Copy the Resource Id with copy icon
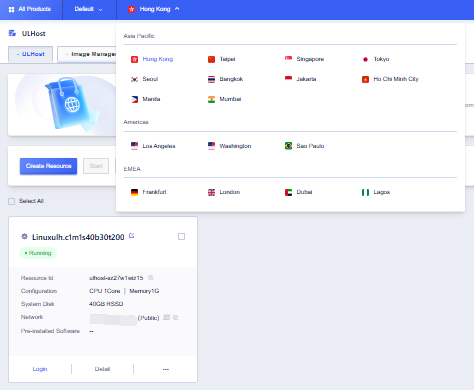This screenshot has width=474, height=390. pyautogui.click(x=151, y=277)
